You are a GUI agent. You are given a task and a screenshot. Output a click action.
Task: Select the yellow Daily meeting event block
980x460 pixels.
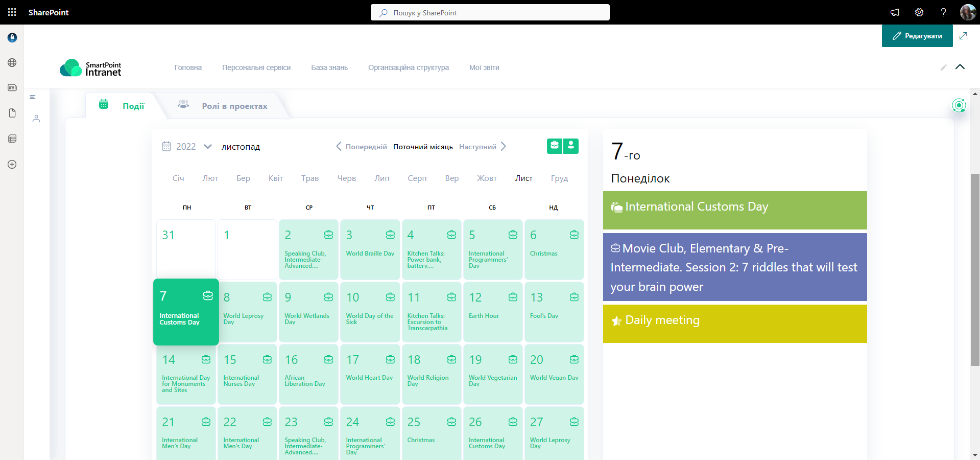pyautogui.click(x=734, y=324)
